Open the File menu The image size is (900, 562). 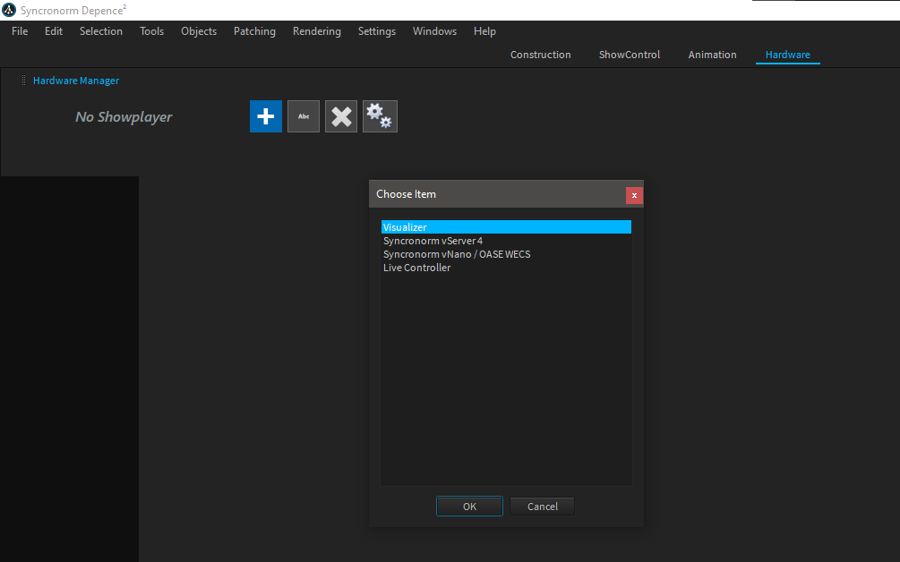tap(20, 31)
